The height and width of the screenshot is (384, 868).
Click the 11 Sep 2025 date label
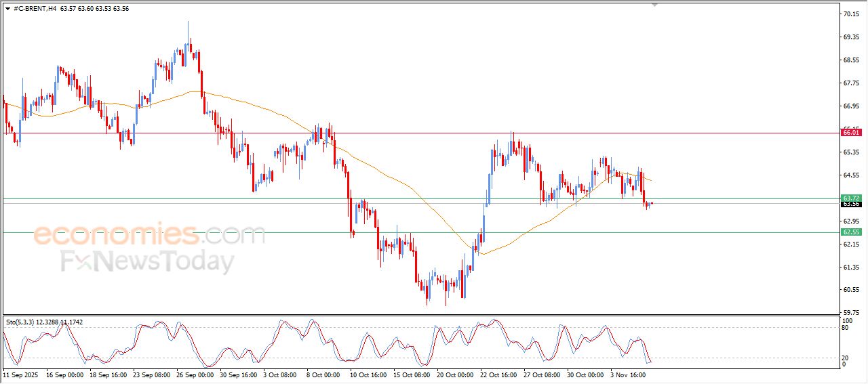pyautogui.click(x=22, y=374)
